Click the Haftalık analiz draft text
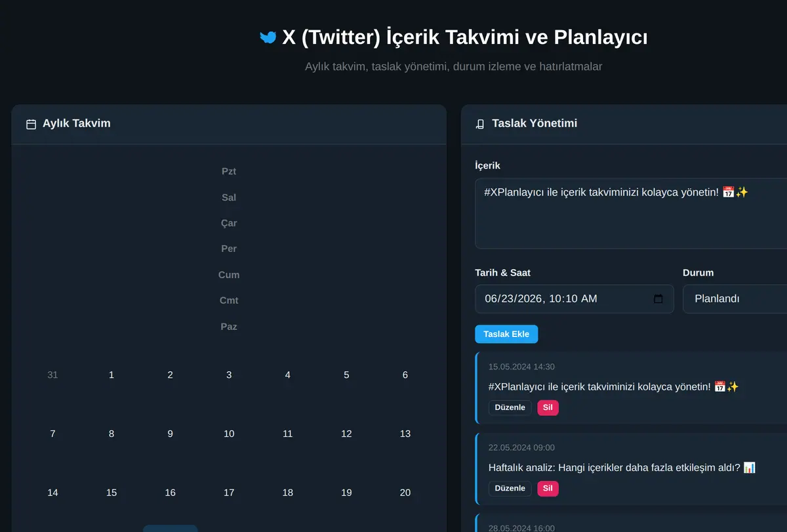 click(x=622, y=468)
